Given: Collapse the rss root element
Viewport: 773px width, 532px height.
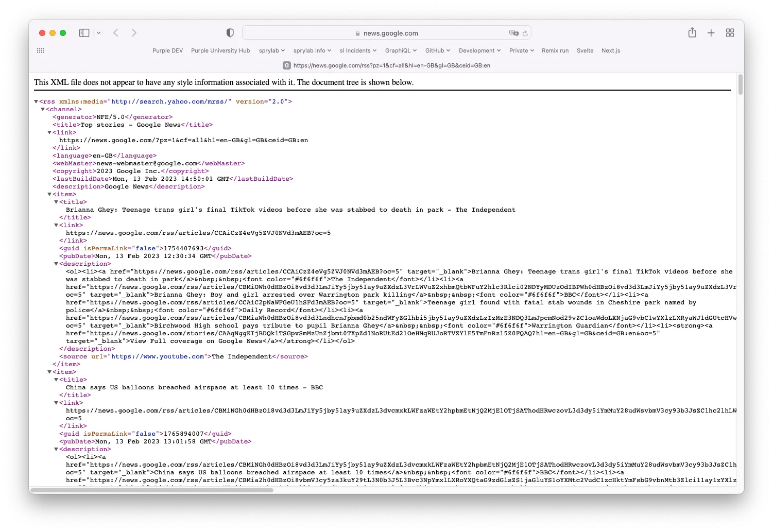Looking at the screenshot, I should 36,101.
